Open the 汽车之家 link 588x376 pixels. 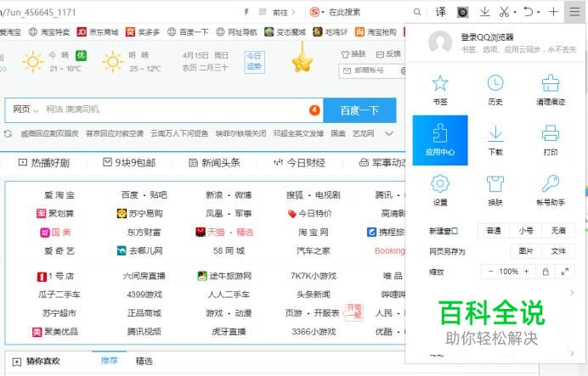(x=314, y=250)
